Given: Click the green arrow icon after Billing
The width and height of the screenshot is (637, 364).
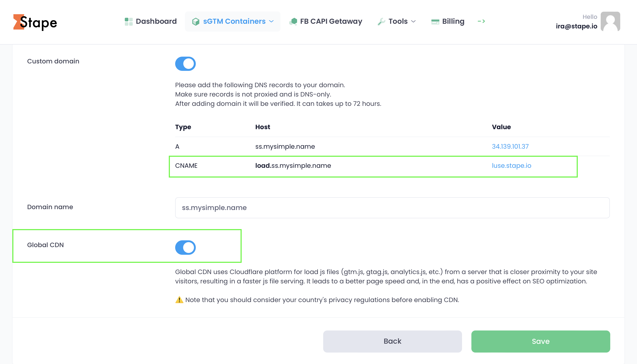Looking at the screenshot, I should click(x=481, y=21).
